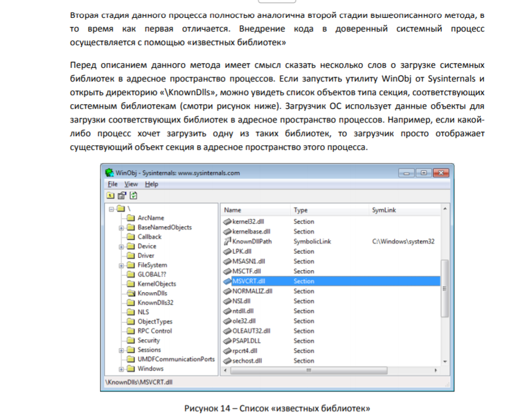Click the kernel32.dll section icon
This screenshot has height=420, width=520.
(x=227, y=221)
